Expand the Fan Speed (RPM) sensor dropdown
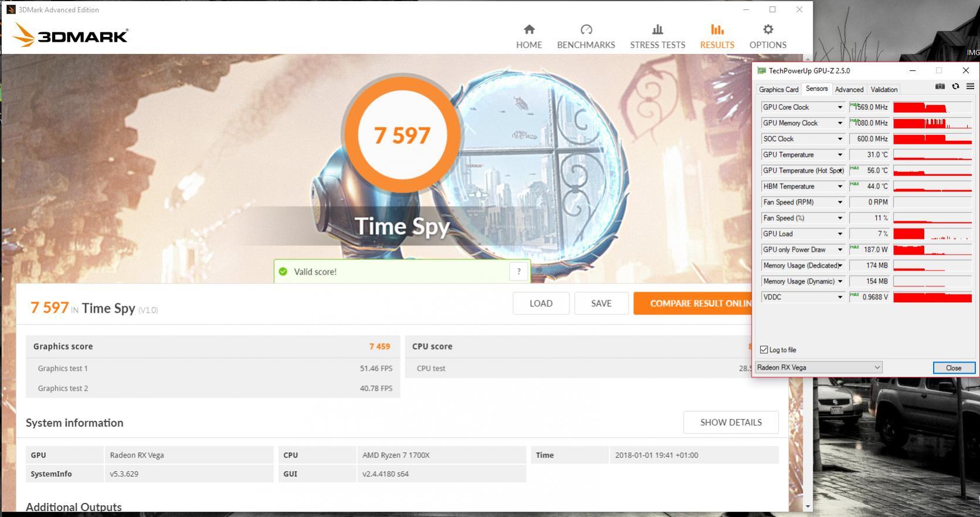Viewport: 980px width, 517px height. coord(840,202)
